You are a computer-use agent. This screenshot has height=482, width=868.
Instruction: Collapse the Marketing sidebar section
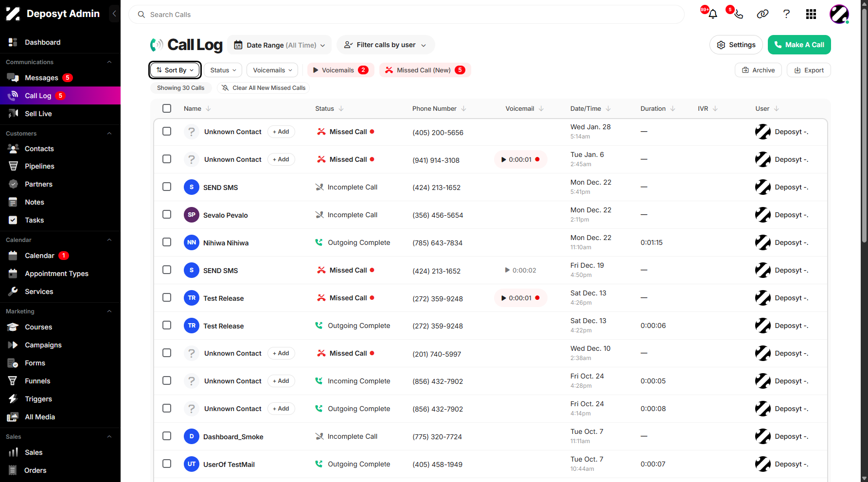[x=109, y=311]
